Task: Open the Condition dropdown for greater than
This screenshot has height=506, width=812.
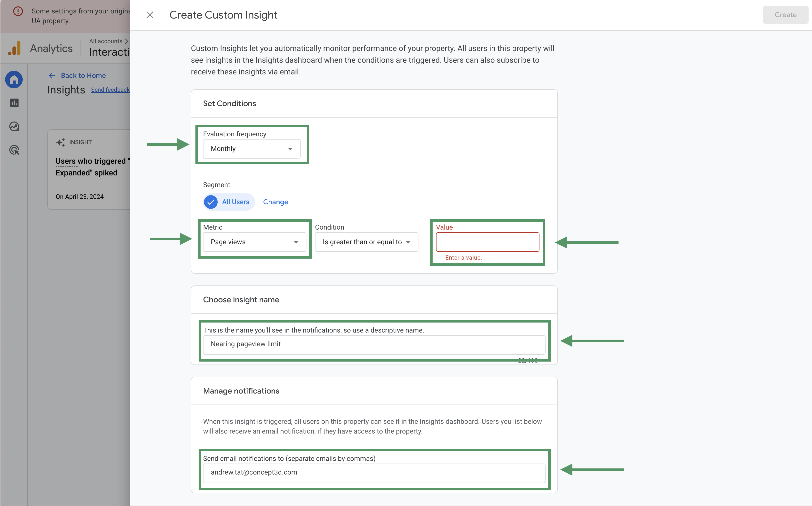Action: [366, 242]
